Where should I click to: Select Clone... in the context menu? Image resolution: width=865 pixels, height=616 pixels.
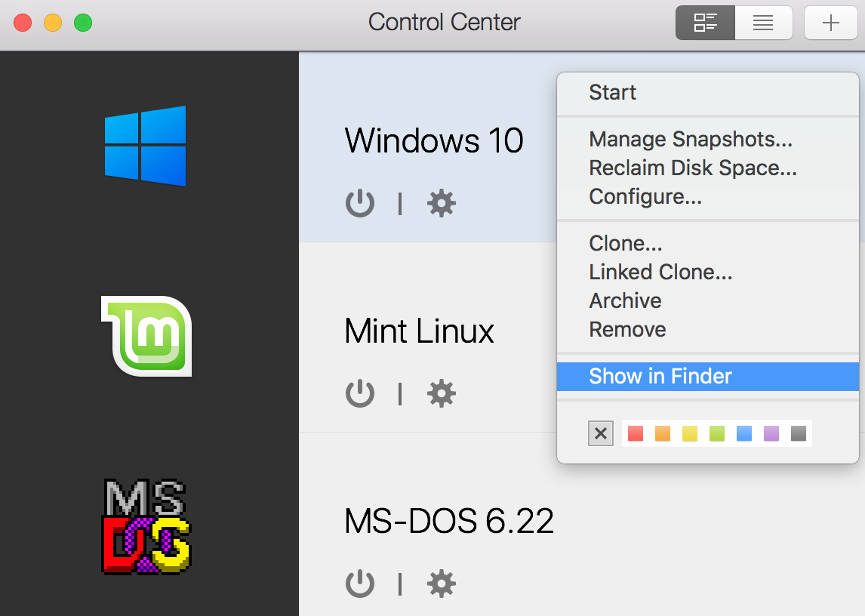708,243
